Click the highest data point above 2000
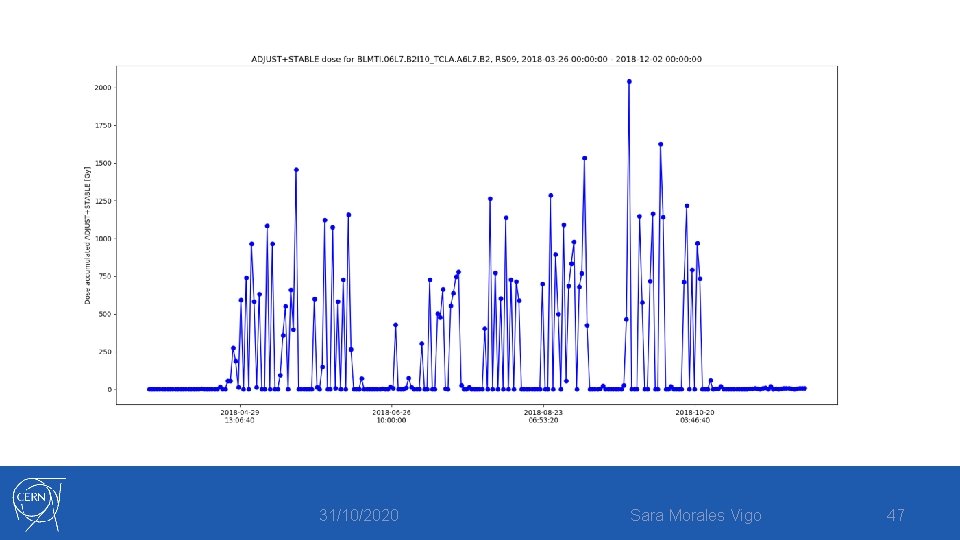Image resolution: width=960 pixels, height=540 pixels. (629, 81)
